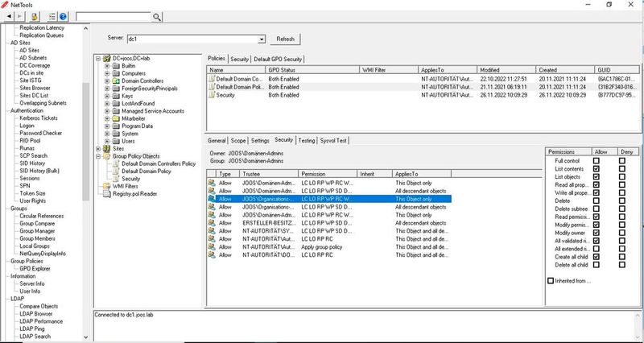644x343 pixels.
Task: Open the Settings tab
Action: (x=260, y=140)
